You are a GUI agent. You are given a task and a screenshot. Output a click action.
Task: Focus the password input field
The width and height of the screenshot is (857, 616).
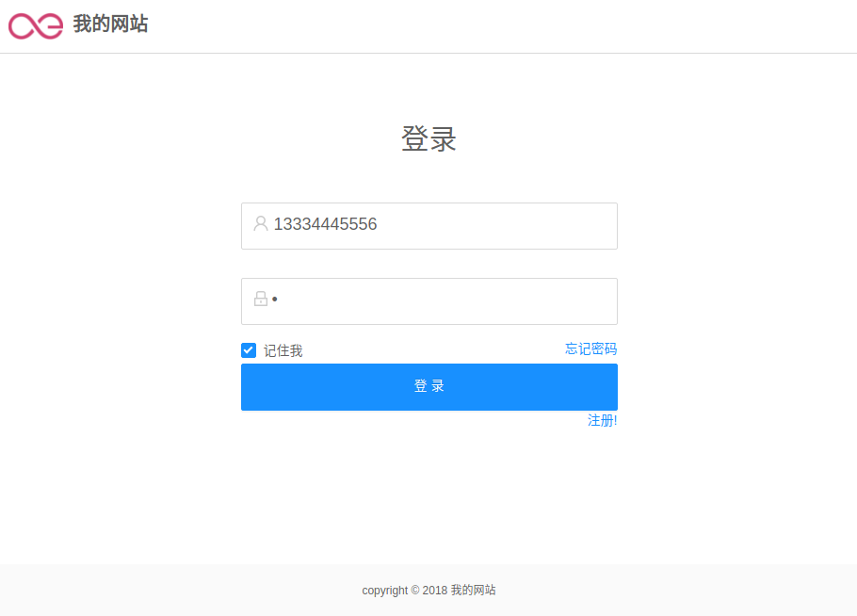tap(429, 301)
